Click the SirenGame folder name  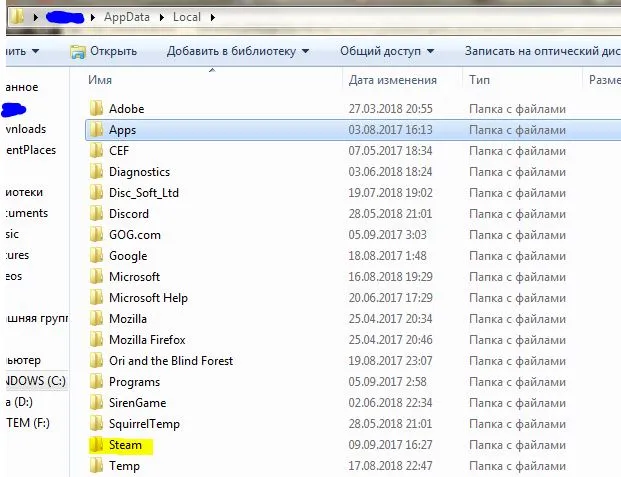click(137, 403)
